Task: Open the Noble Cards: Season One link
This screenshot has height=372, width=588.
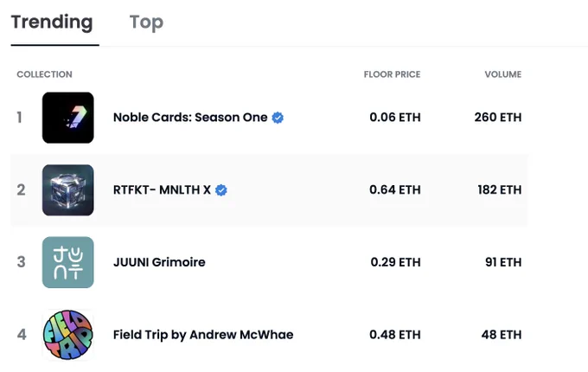Action: 190,118
